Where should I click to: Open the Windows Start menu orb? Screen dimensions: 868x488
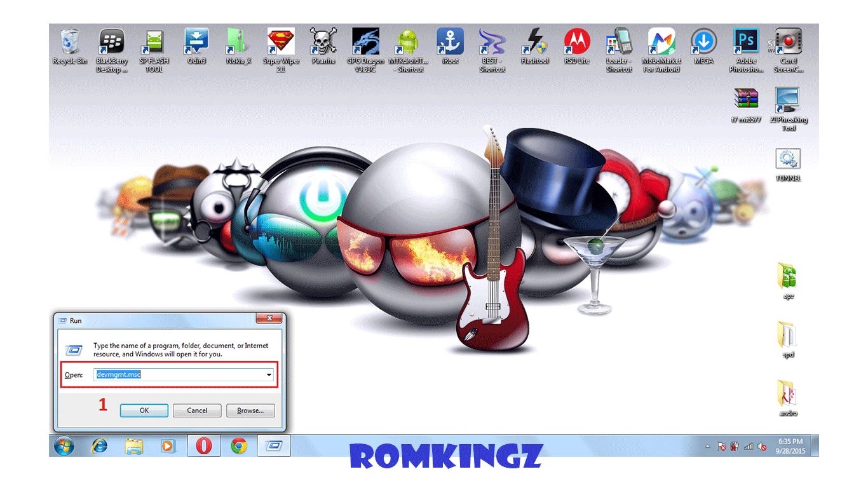point(64,446)
